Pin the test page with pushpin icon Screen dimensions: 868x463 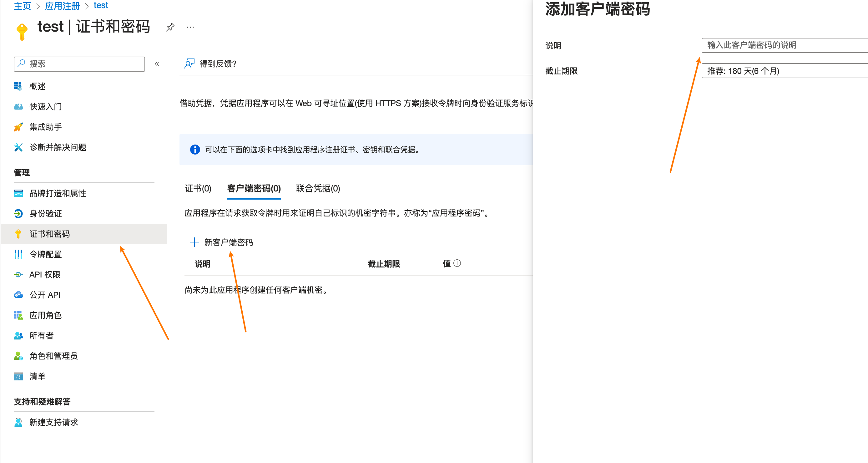pyautogui.click(x=170, y=27)
